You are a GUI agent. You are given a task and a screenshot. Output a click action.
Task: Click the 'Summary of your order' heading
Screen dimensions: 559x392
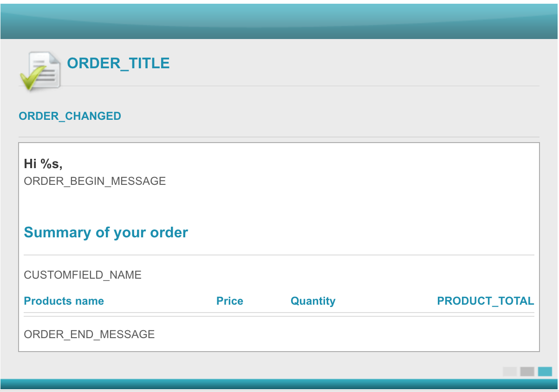[x=106, y=232]
